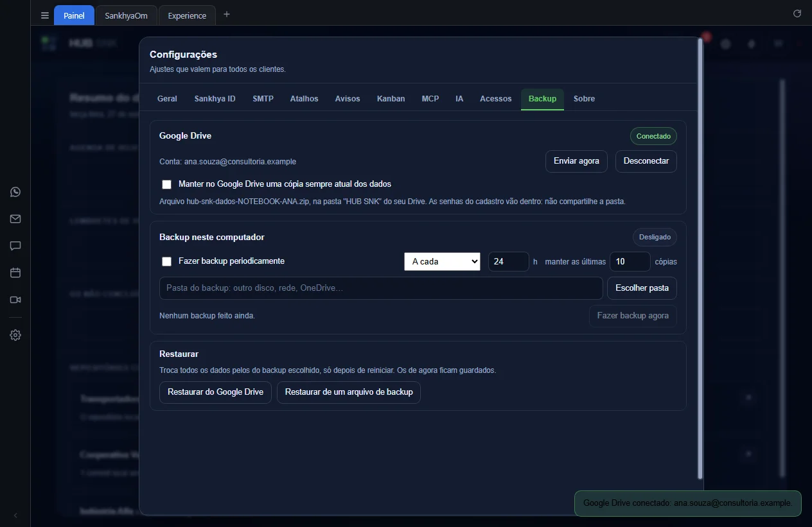Open the hamburger menu icon
This screenshot has height=527, width=812.
(x=44, y=15)
